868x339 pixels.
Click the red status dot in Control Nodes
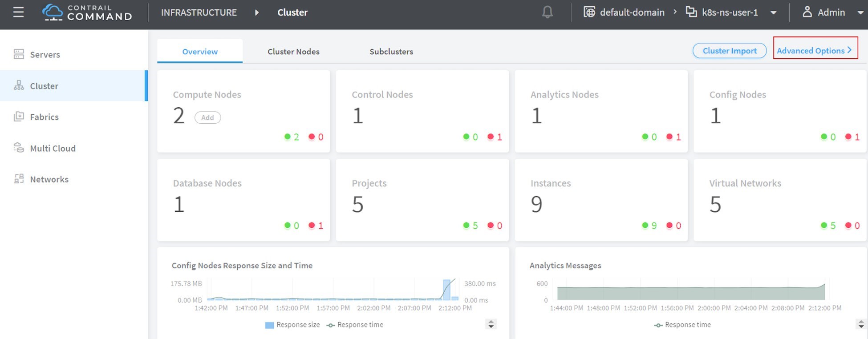(491, 137)
